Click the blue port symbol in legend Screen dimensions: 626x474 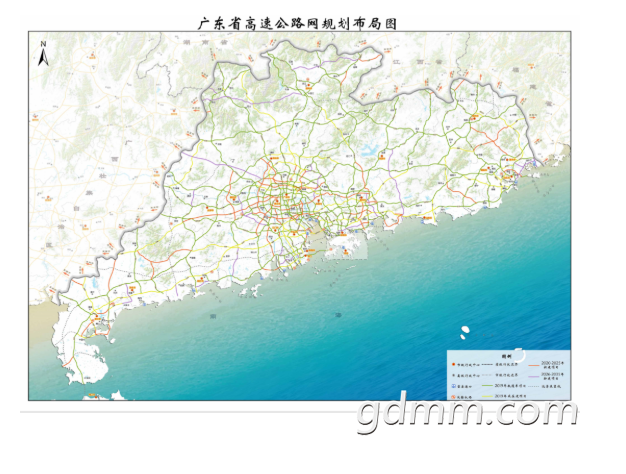(x=454, y=386)
